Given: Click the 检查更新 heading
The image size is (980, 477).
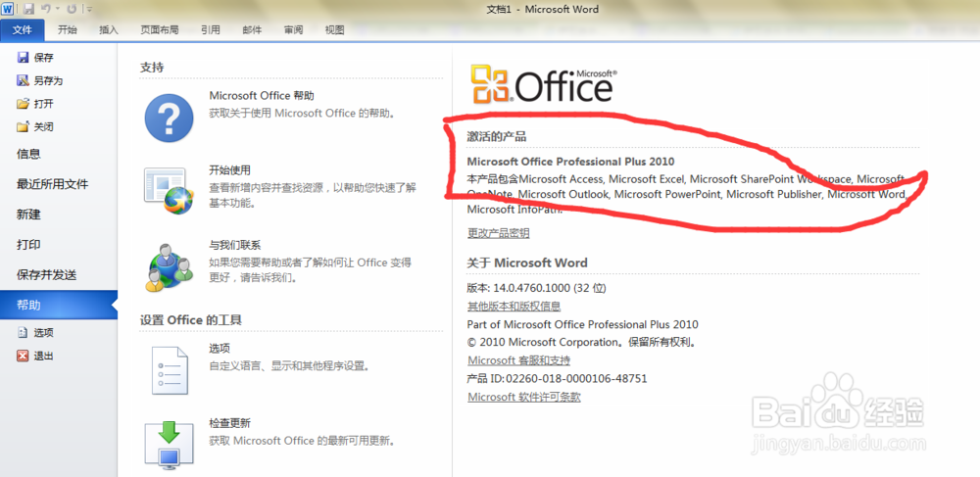Looking at the screenshot, I should [229, 423].
